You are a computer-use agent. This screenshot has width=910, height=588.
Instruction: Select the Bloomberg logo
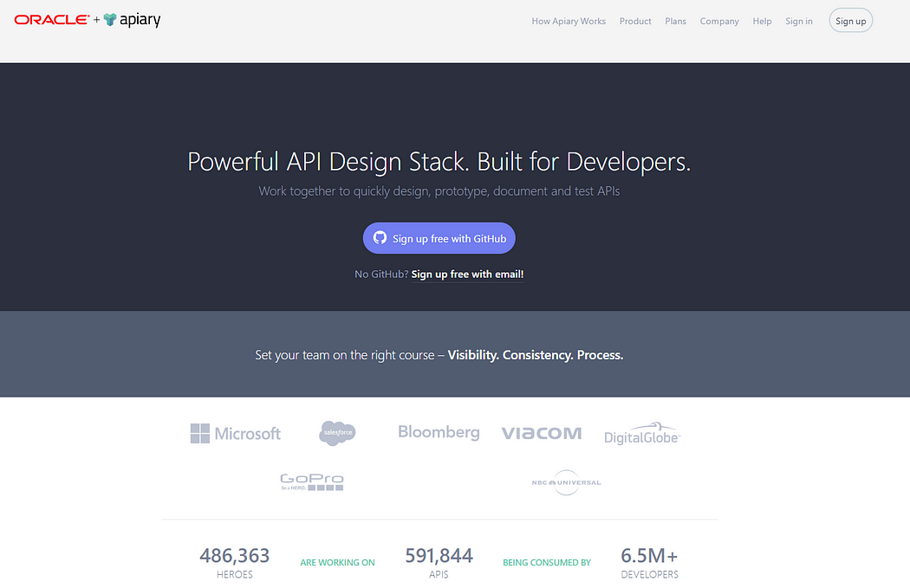(439, 431)
